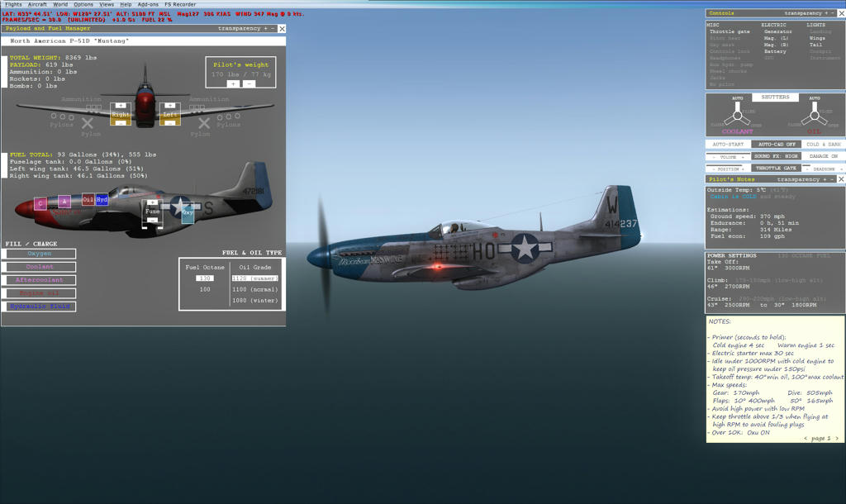Decrease fuselage tank fuel with minus
This screenshot has height=504, width=846.
(152, 220)
